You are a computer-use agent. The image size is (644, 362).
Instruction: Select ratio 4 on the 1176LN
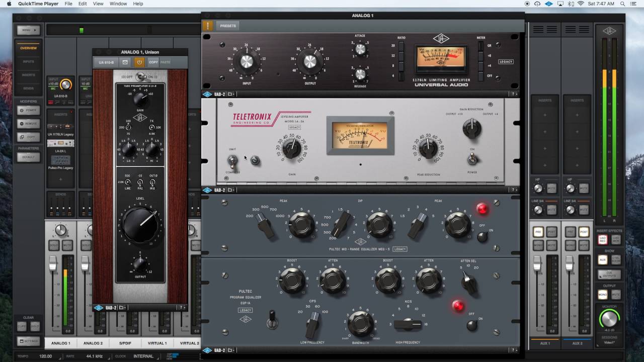click(401, 76)
